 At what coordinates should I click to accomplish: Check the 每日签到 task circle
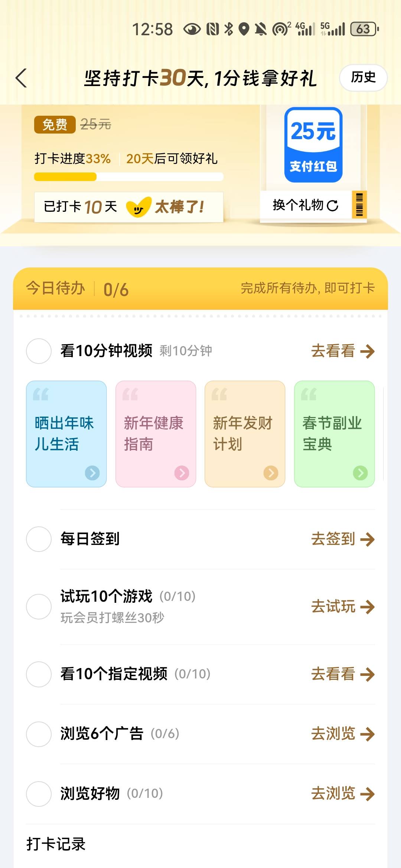(x=39, y=539)
